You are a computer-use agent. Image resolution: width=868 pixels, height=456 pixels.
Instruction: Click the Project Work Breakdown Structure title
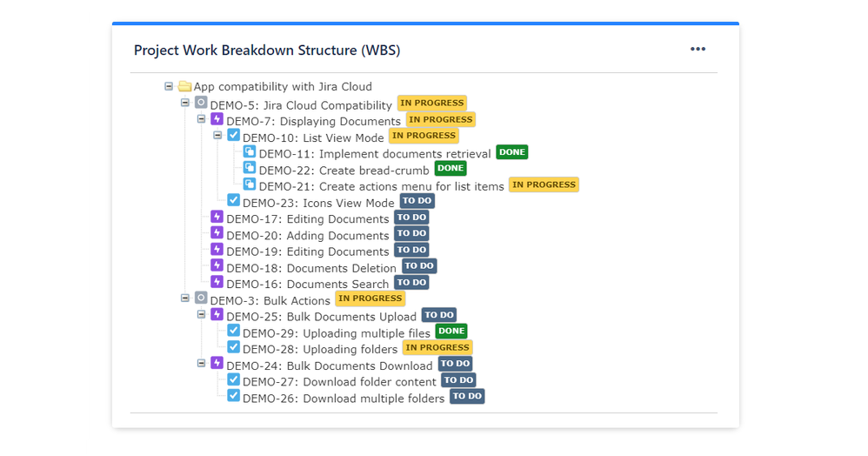267,50
